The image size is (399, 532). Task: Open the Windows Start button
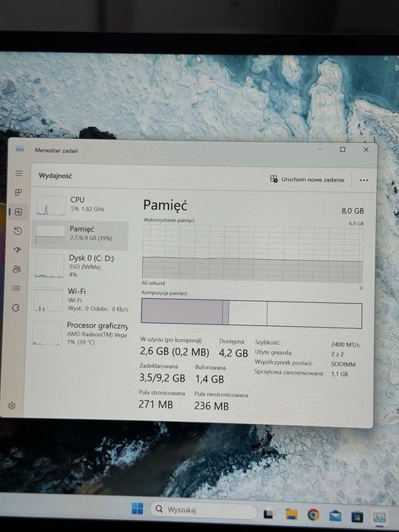point(138,508)
